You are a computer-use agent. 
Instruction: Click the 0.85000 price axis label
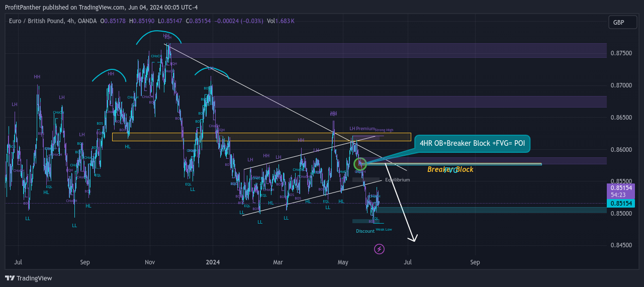click(621, 214)
